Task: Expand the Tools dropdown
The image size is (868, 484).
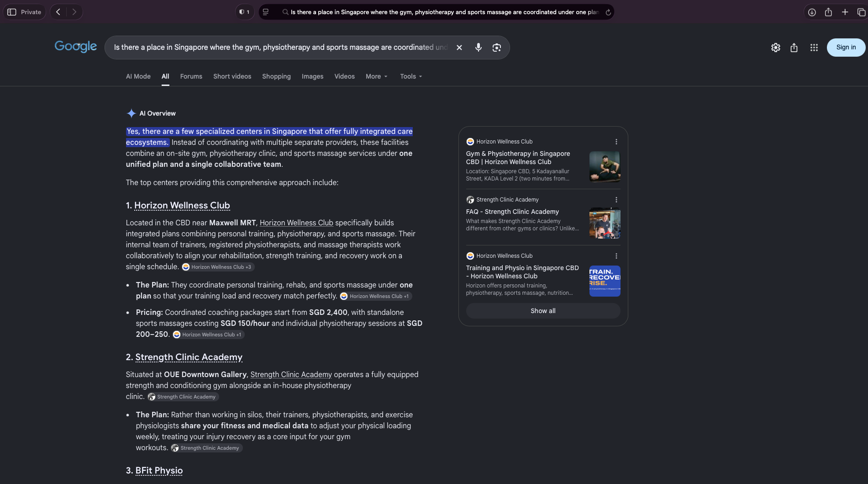Action: pos(411,76)
